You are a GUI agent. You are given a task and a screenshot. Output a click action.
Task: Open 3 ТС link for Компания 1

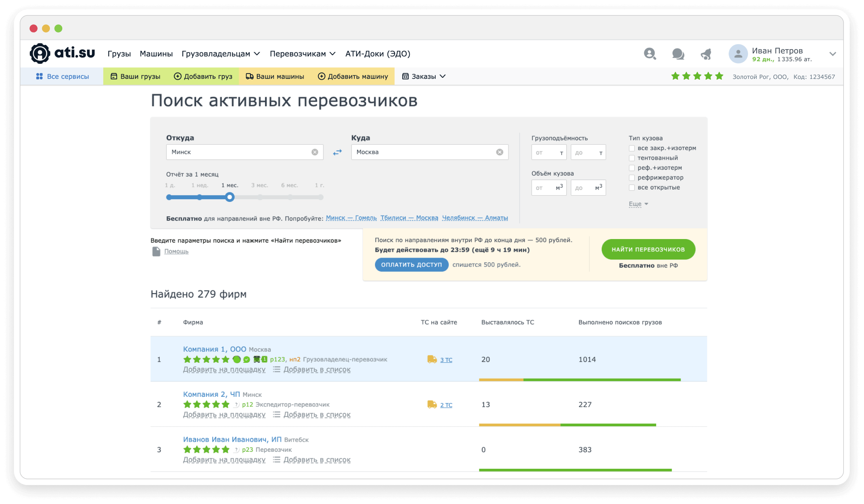pos(446,360)
